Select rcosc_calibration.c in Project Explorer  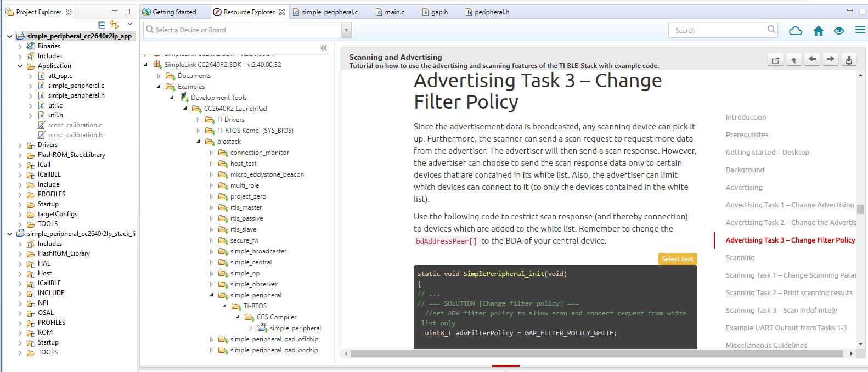coord(75,125)
